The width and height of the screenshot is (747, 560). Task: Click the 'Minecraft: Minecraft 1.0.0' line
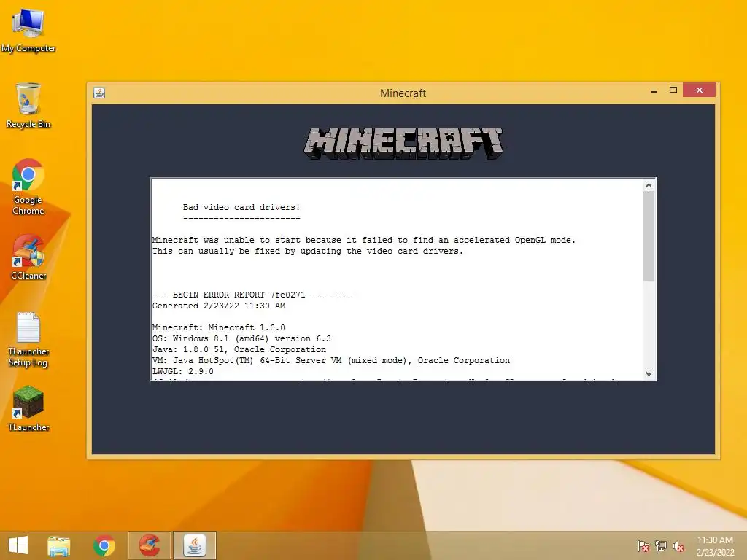[219, 327]
